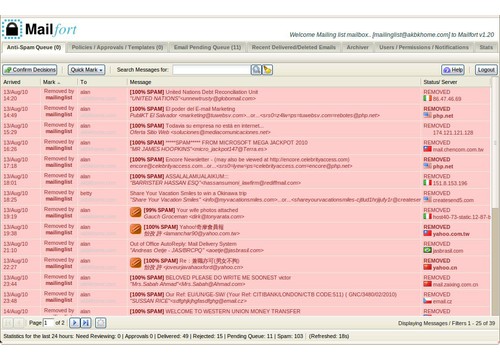The height and width of the screenshot is (360, 500).
Task: Go to the next page of messages
Action: [75, 323]
